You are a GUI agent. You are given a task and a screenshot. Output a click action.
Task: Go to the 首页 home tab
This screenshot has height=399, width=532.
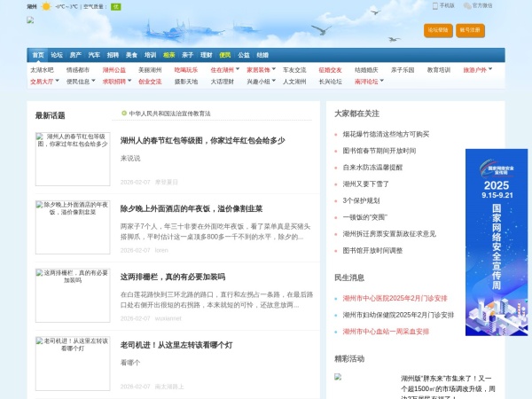pos(37,54)
